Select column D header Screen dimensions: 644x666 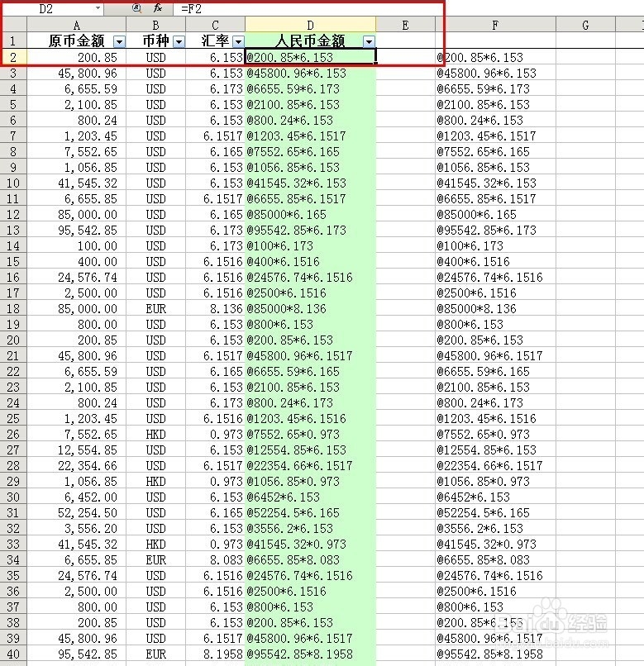pos(310,25)
